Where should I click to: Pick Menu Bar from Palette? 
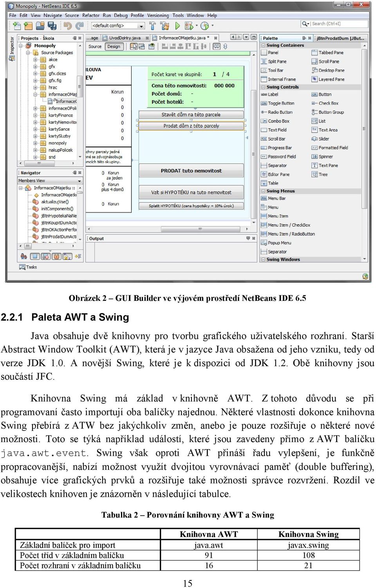tap(273, 198)
